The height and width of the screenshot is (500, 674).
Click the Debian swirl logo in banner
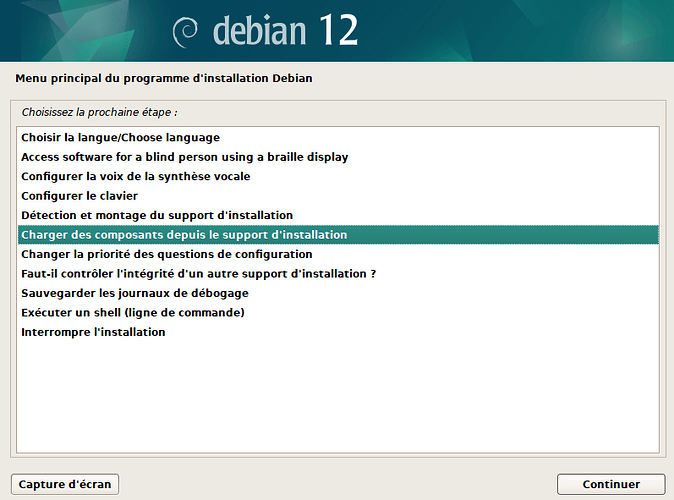click(x=185, y=32)
